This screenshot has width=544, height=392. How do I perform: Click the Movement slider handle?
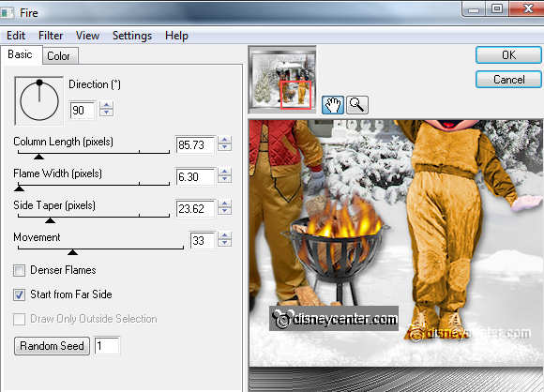72,252
